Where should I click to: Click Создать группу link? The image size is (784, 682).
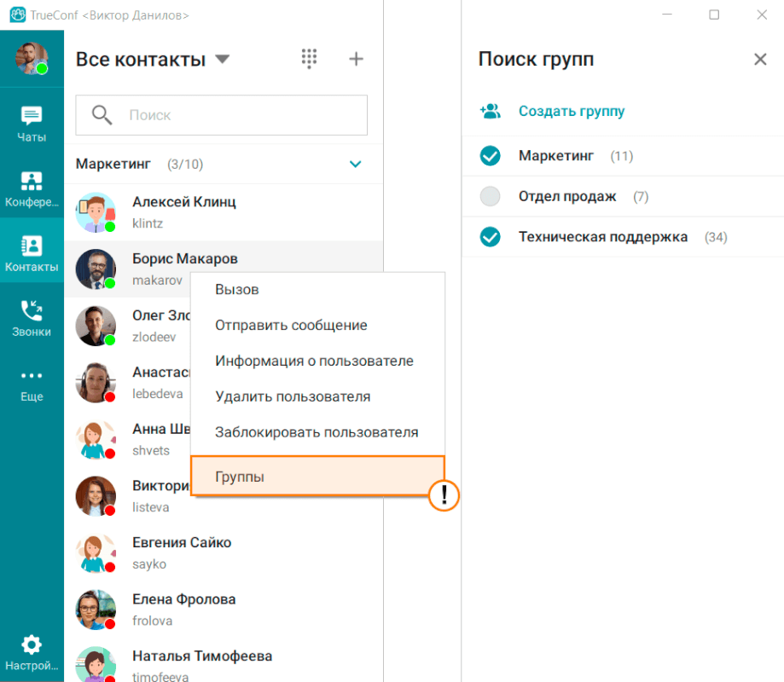571,111
